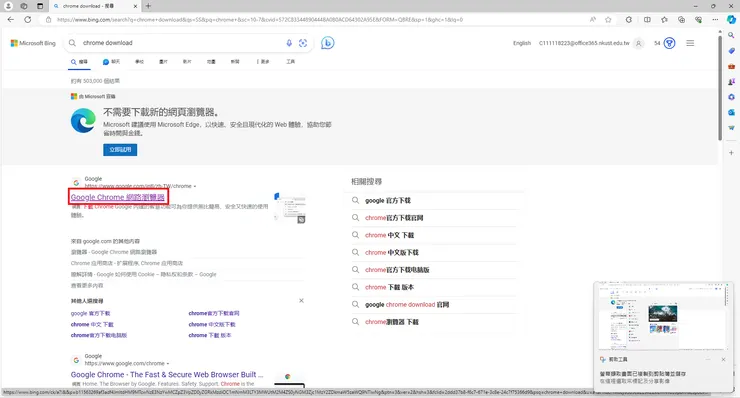Open the Edge sidebar tools briefcase icon

point(731,66)
